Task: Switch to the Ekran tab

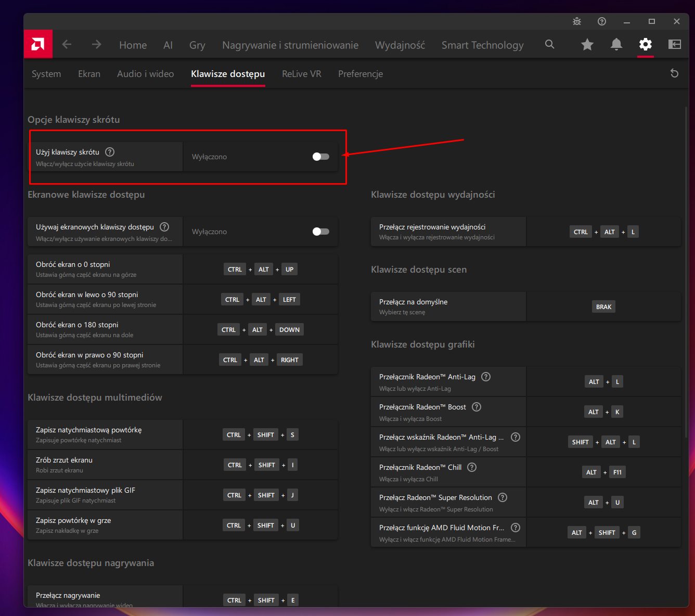Action: tap(89, 74)
